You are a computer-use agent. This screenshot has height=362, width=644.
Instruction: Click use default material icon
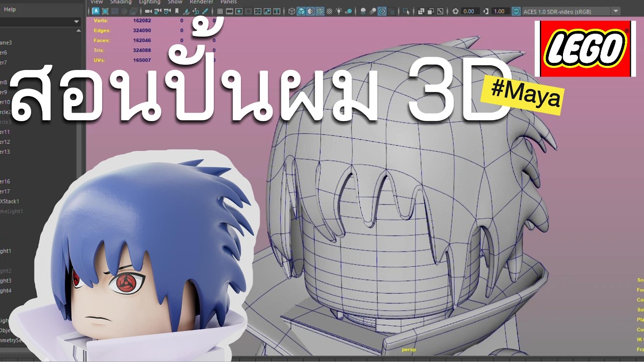click(310, 11)
